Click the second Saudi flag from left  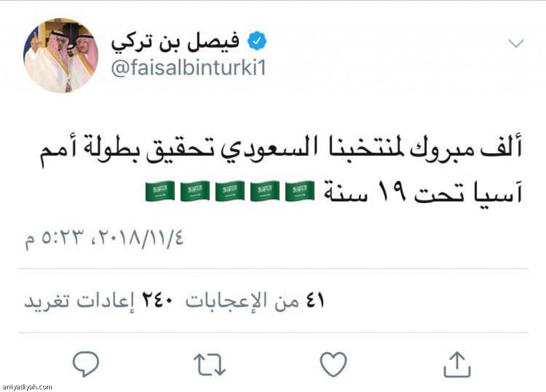(x=195, y=191)
